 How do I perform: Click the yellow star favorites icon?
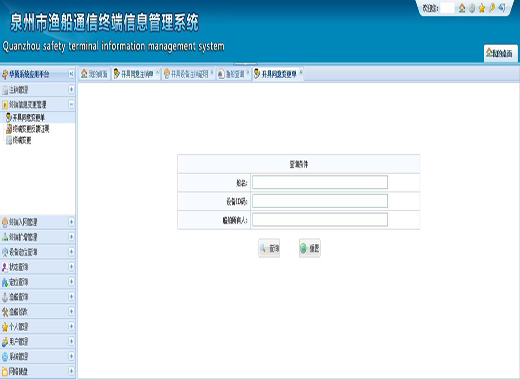point(482,8)
